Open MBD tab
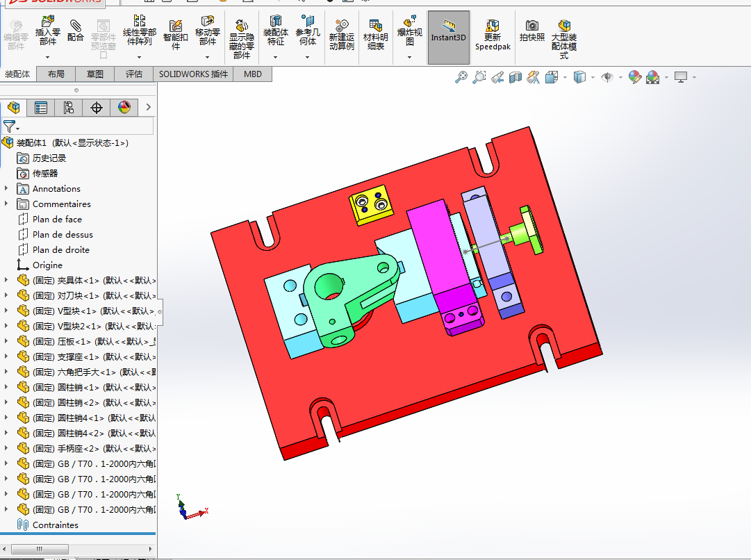This screenshot has height=560, width=751. (x=253, y=74)
